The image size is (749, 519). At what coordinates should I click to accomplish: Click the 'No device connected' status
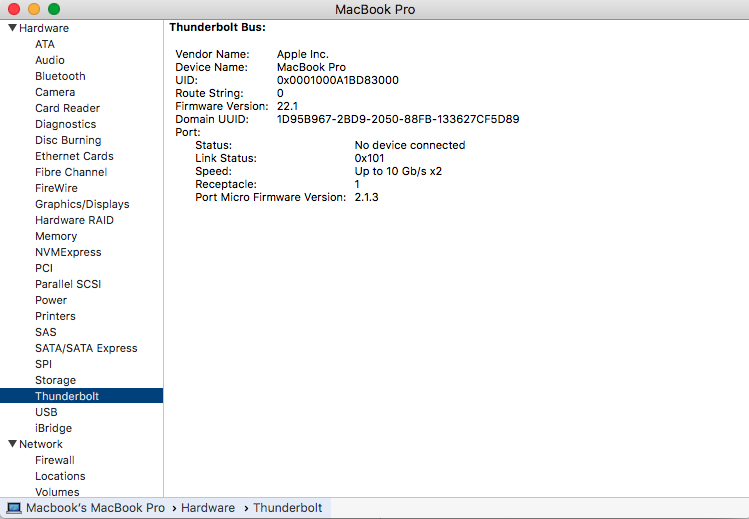[410, 145]
